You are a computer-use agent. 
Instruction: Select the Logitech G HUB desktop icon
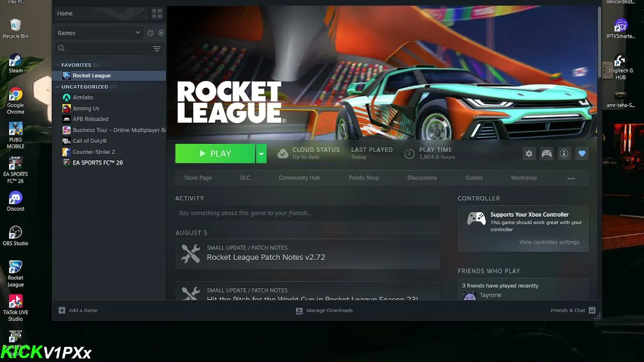621,67
